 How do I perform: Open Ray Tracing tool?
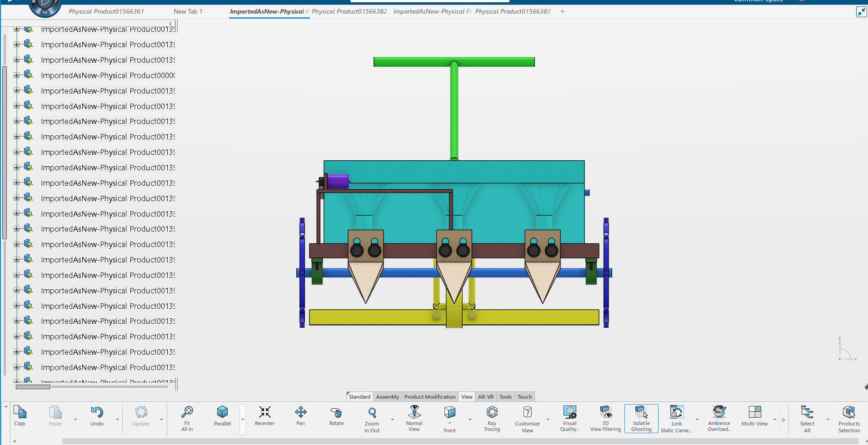pyautogui.click(x=492, y=412)
